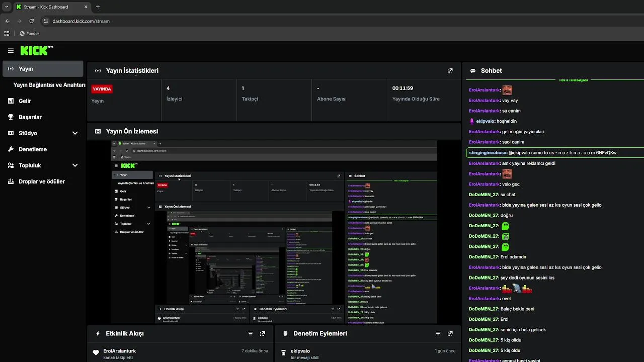Image resolution: width=644 pixels, height=362 pixels.
Task: Click the trash icon beside ekipvalo action
Action: pos(283,353)
